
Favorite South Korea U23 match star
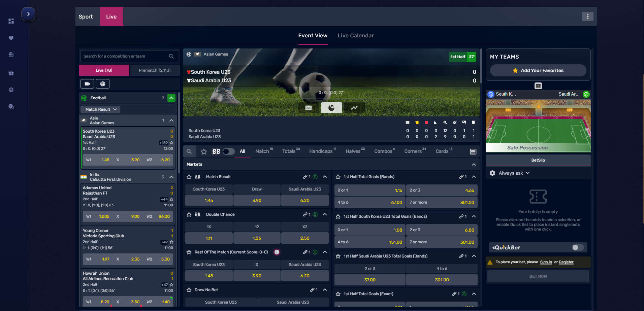tap(171, 143)
